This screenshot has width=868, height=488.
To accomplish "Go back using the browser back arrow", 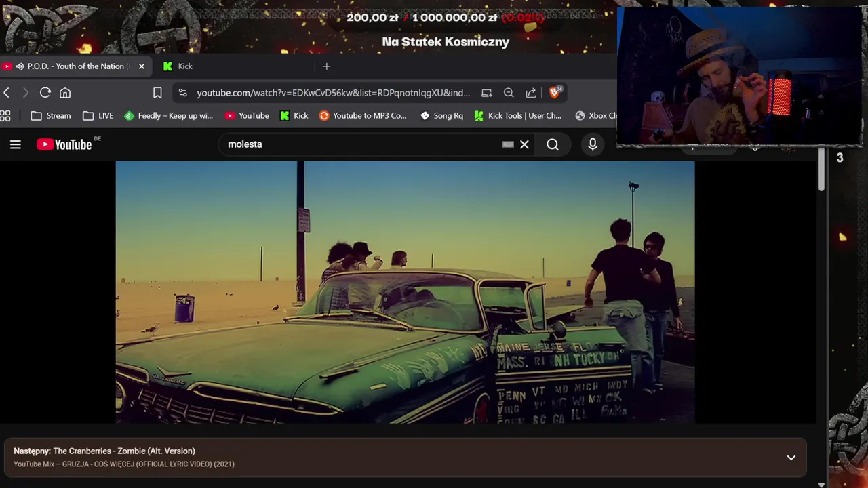I will coord(7,93).
